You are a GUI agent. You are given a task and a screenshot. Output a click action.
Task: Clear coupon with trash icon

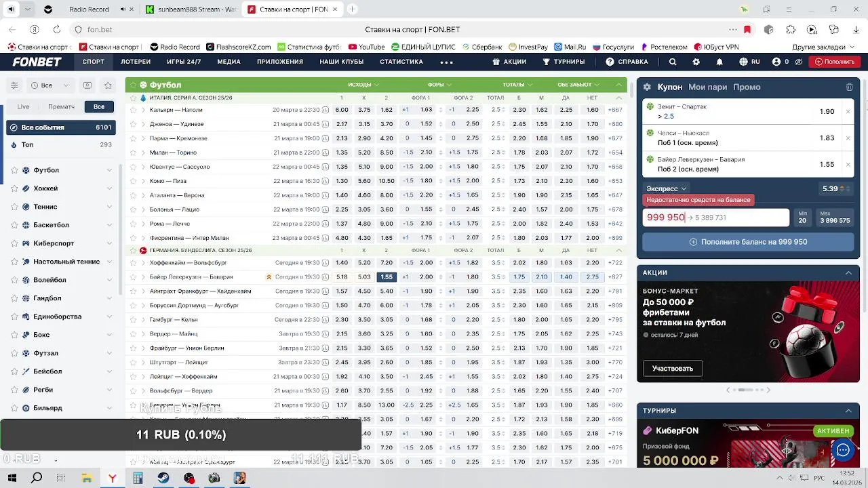click(849, 87)
